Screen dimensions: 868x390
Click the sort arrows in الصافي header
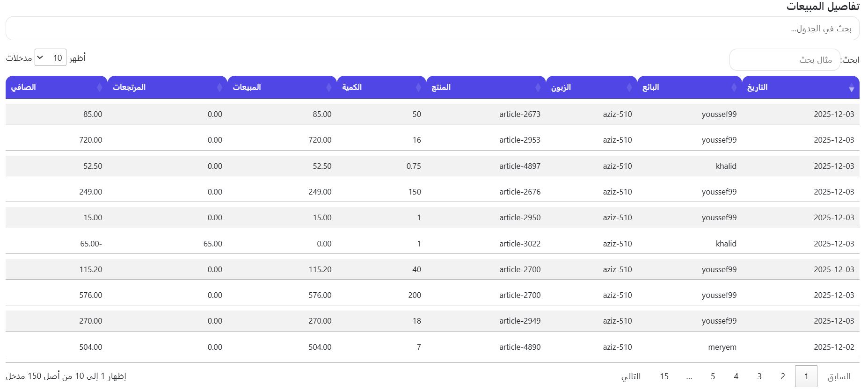click(99, 87)
